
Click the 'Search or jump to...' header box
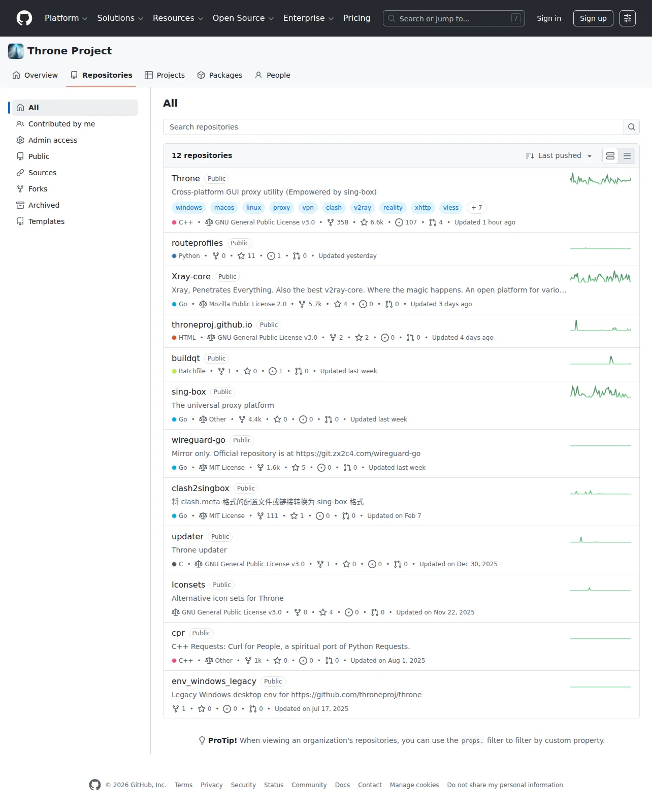coord(454,18)
